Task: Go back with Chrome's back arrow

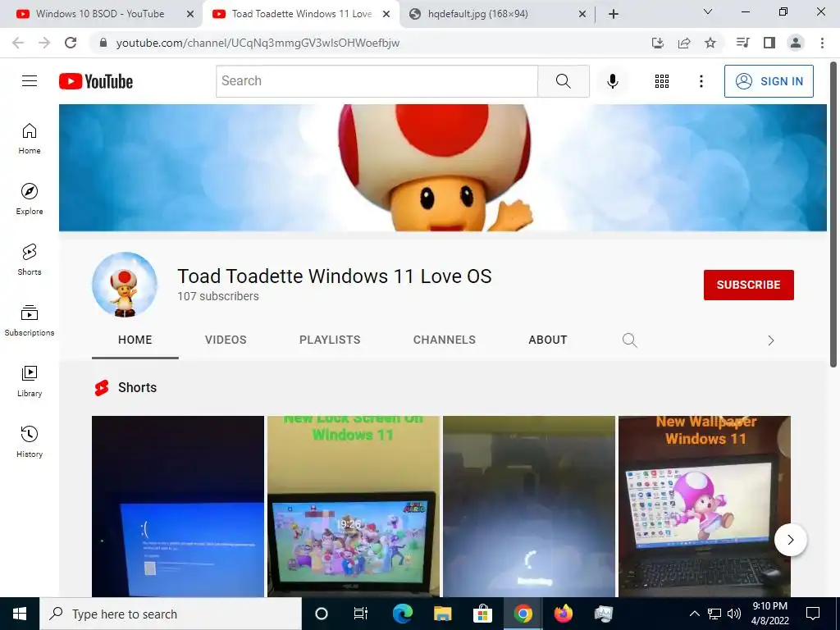Action: tap(18, 43)
